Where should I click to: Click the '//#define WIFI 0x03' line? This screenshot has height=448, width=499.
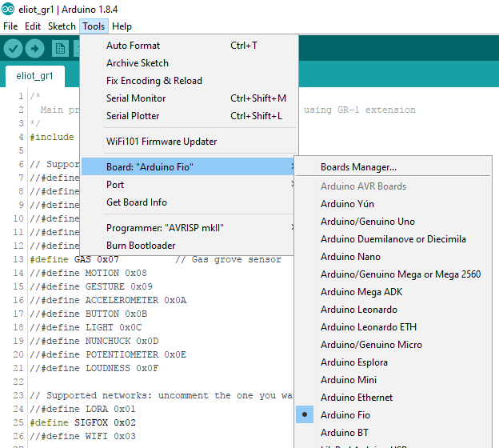pos(82,436)
